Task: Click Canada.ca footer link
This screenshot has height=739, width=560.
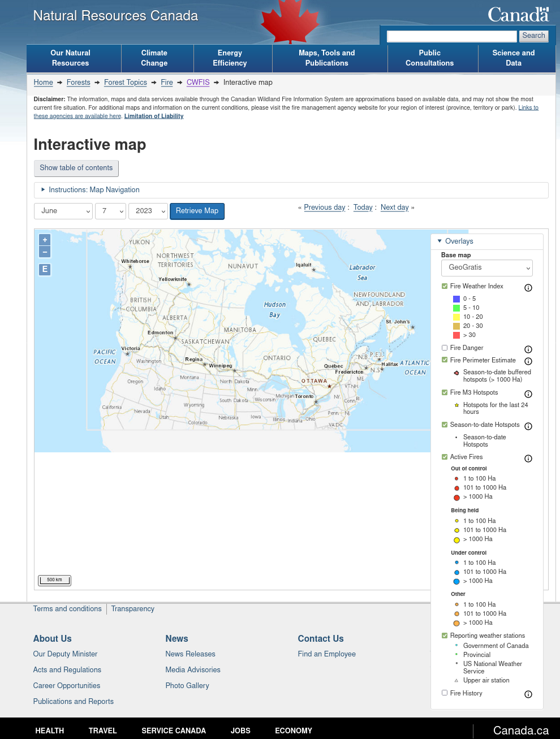Action: [x=521, y=731]
